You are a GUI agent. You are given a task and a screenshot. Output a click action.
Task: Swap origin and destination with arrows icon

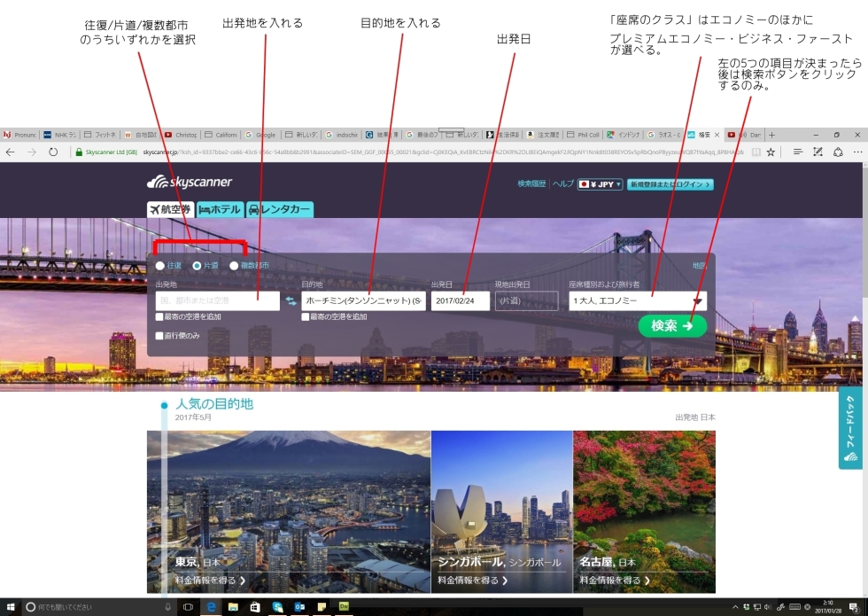pyautogui.click(x=291, y=301)
